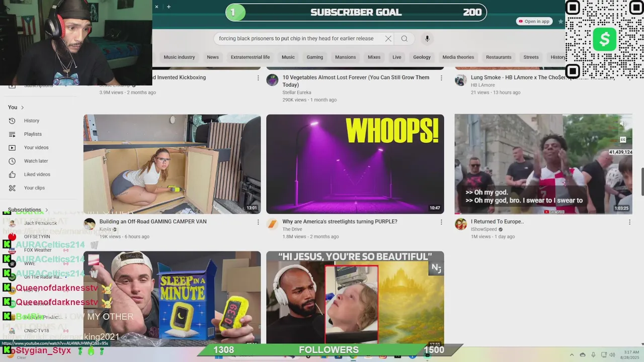644x362 pixels.
Task: Choose the Live chip
Action: point(397,57)
